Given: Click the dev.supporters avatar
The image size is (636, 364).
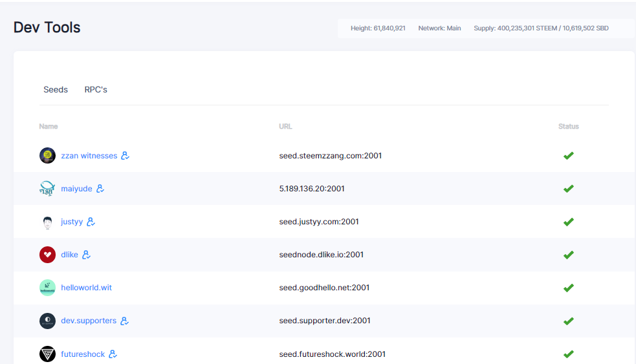Looking at the screenshot, I should (x=47, y=321).
